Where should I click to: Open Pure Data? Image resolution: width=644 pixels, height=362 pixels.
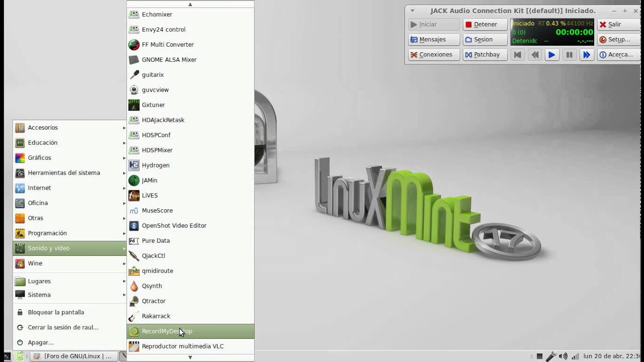pos(190,241)
